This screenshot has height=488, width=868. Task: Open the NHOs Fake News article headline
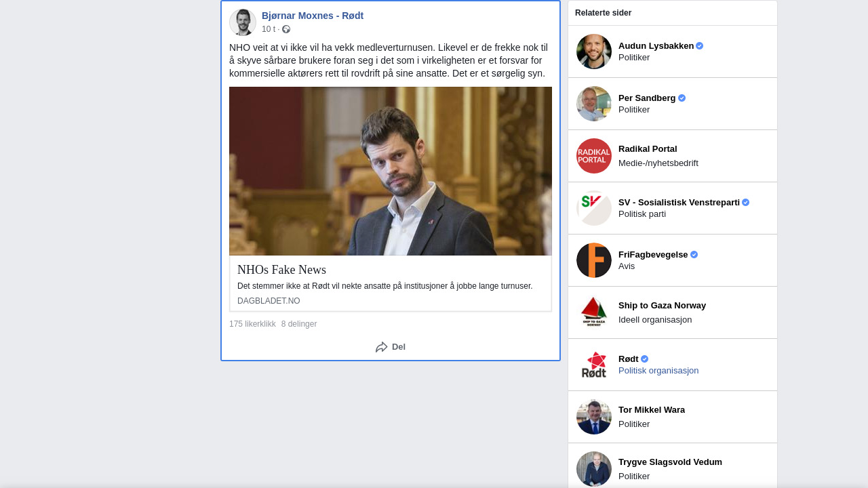(281, 270)
